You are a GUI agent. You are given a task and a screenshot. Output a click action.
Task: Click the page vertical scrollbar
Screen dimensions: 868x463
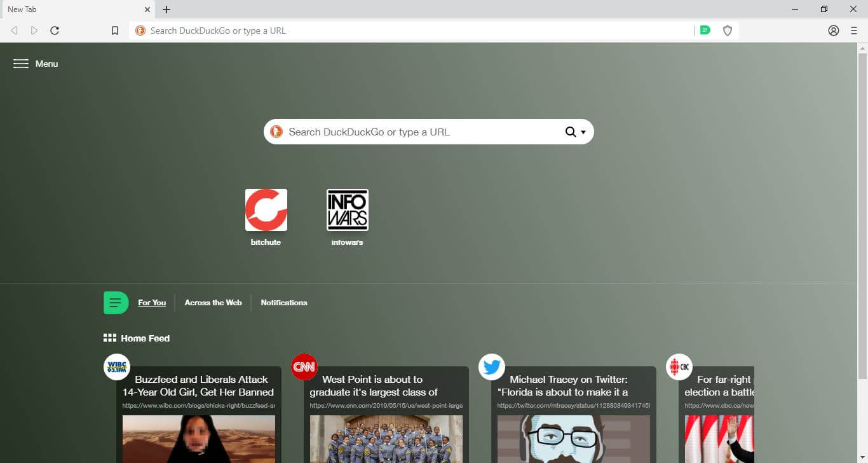click(862, 216)
